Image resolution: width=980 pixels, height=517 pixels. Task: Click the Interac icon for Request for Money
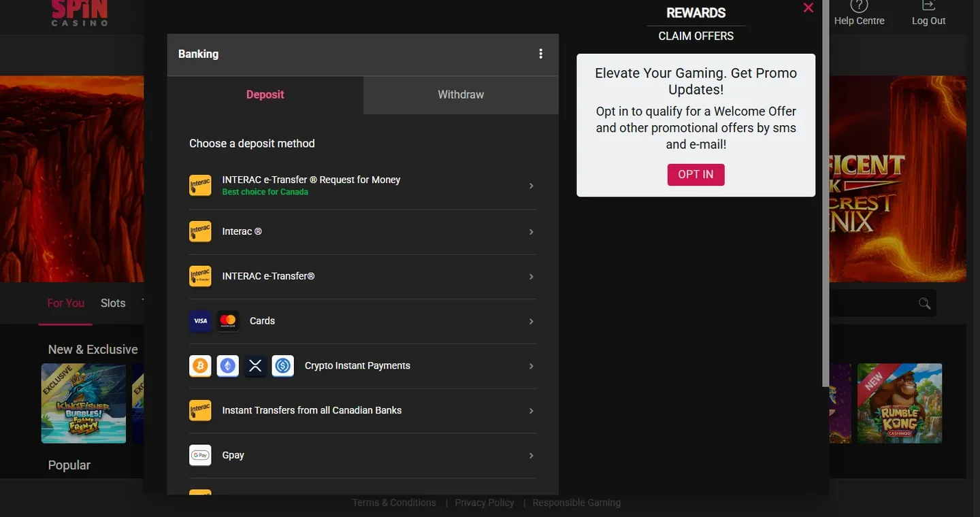(200, 186)
